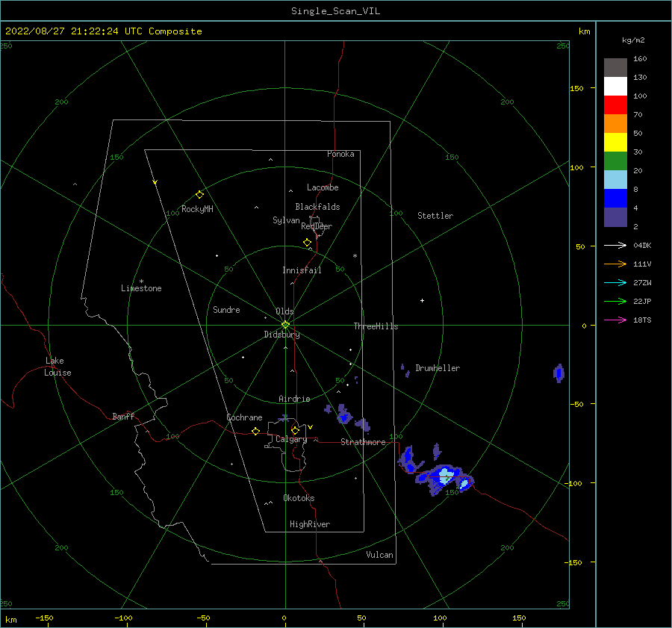Click the white plus marker east of ThreeHills
672x628 pixels.
(x=422, y=300)
